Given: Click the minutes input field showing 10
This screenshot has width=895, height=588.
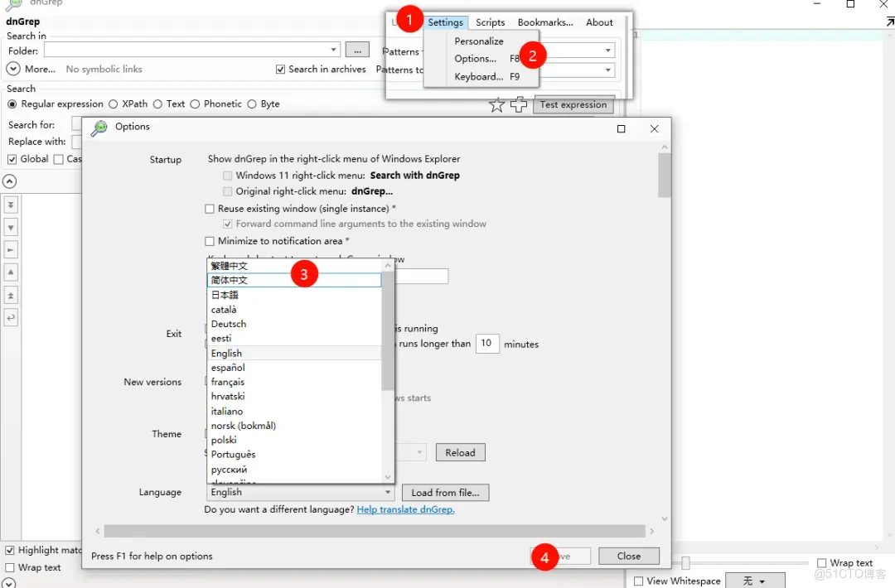Looking at the screenshot, I should 487,344.
